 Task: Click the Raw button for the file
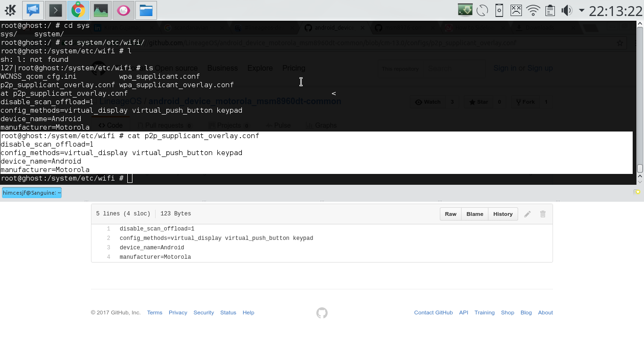click(451, 214)
